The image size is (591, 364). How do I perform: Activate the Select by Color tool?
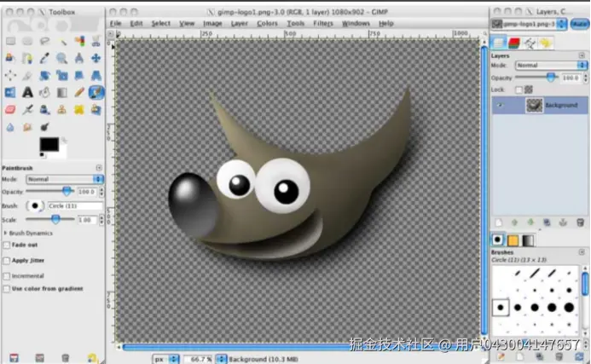pos(79,41)
